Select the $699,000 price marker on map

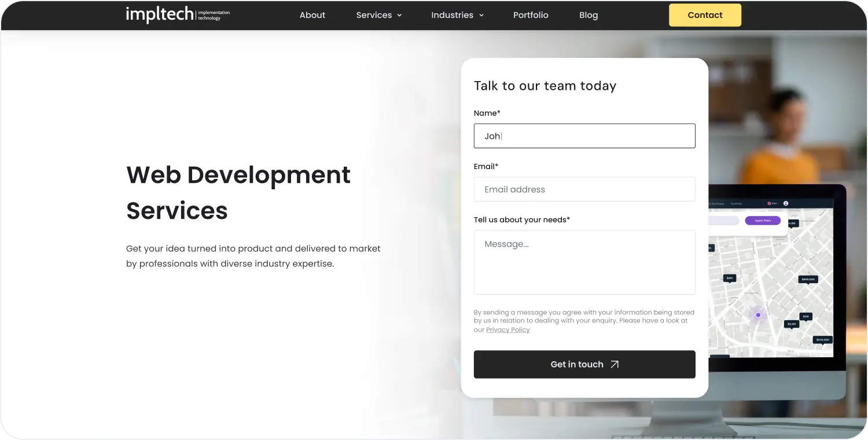click(x=807, y=279)
